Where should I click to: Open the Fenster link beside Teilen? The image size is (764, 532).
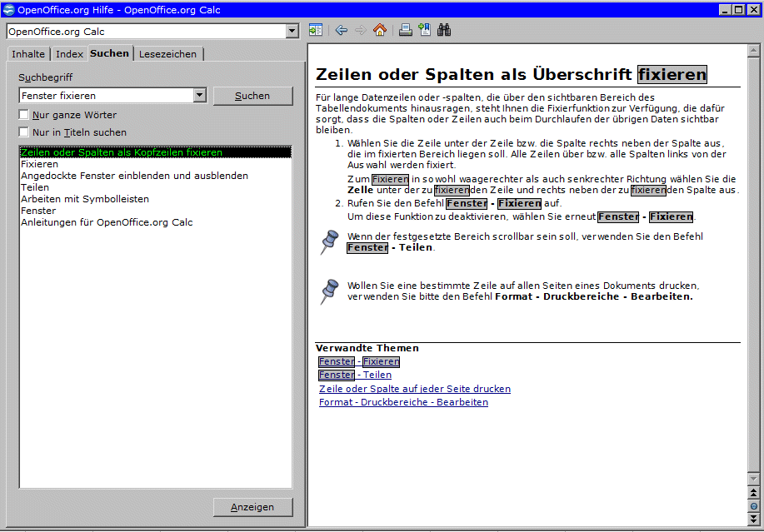[x=337, y=375]
